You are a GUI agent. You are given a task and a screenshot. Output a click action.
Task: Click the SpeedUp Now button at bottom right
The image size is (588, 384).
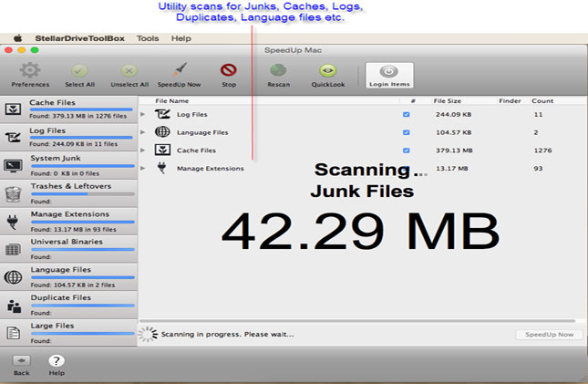(550, 335)
